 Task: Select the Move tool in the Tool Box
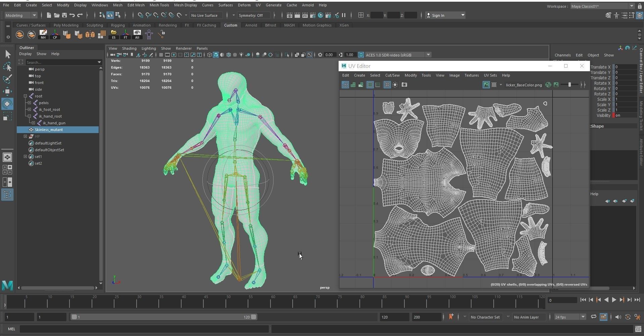(x=8, y=91)
